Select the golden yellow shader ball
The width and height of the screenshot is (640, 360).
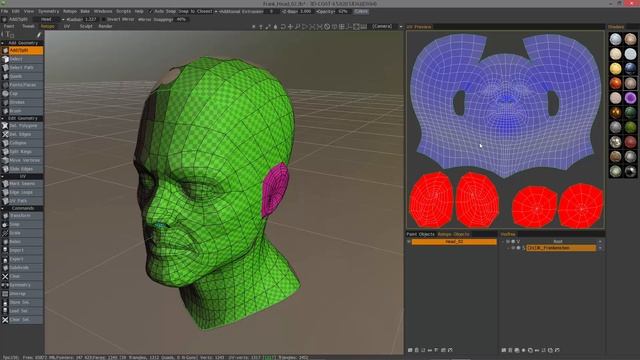coord(616,69)
